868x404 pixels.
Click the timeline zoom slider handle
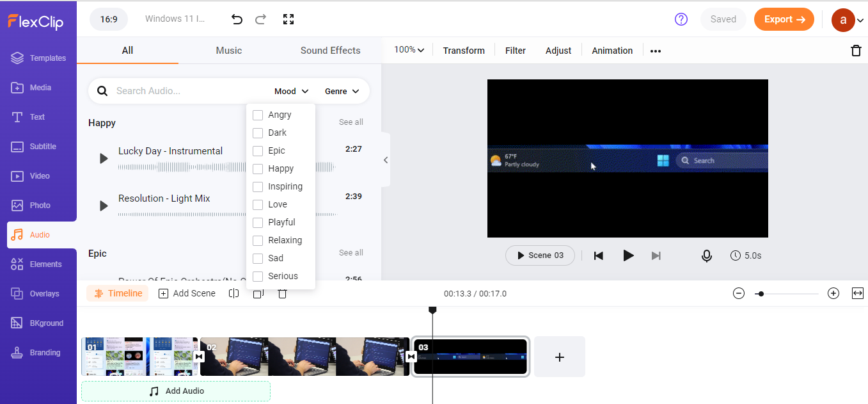pyautogui.click(x=760, y=294)
